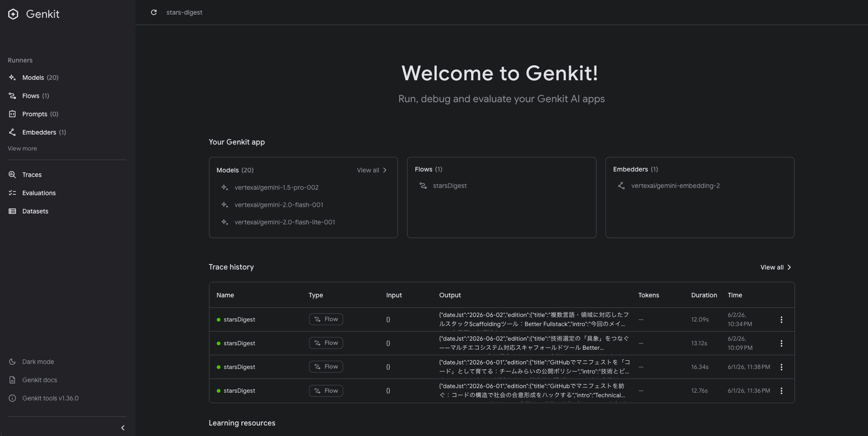Click the Genkit tools v1.36.0 label

click(50, 398)
